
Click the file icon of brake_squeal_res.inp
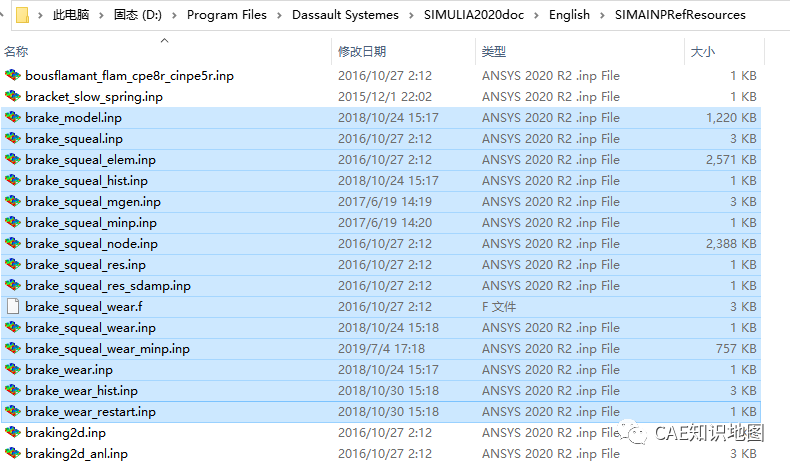click(x=13, y=264)
